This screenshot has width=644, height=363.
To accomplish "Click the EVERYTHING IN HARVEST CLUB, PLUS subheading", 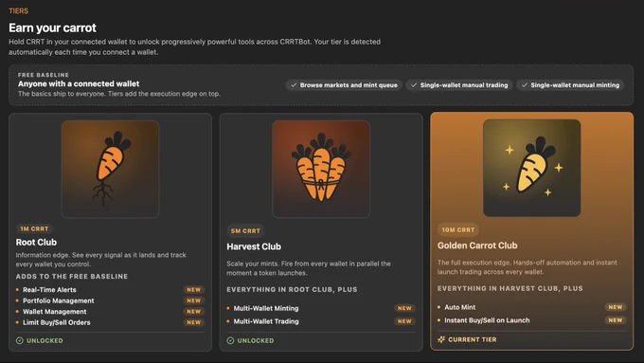I will pyautogui.click(x=510, y=288).
